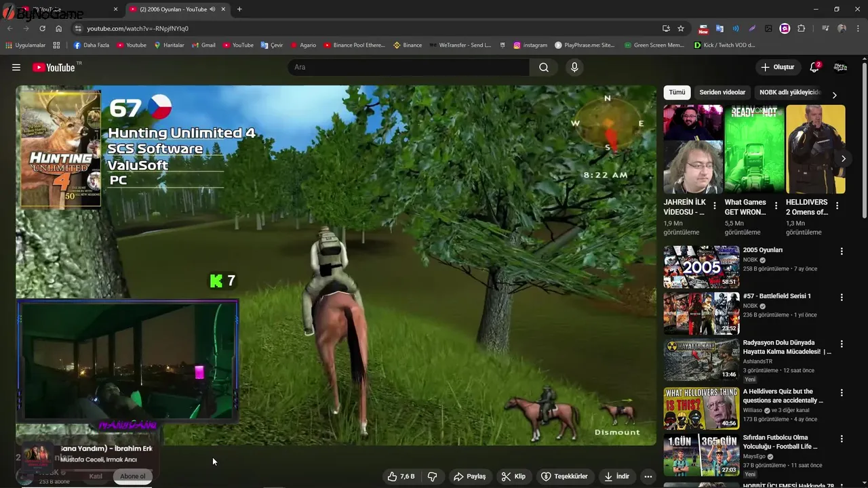Show more Shorts with the next arrow
This screenshot has height=488, width=868.
click(x=843, y=159)
